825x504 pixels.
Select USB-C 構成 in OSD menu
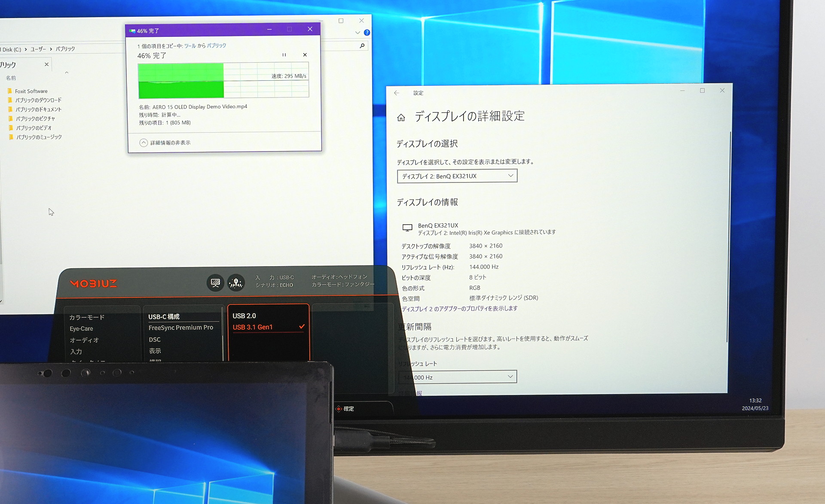coord(164,317)
